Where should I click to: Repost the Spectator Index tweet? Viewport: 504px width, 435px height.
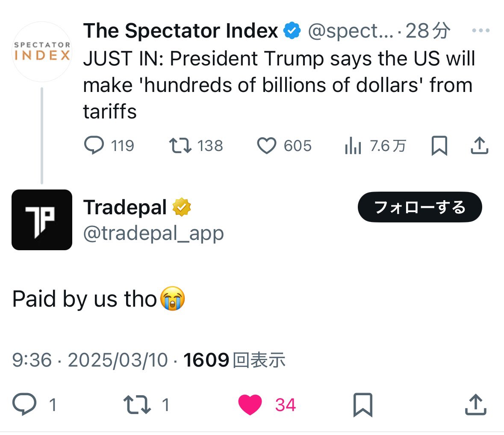180,145
